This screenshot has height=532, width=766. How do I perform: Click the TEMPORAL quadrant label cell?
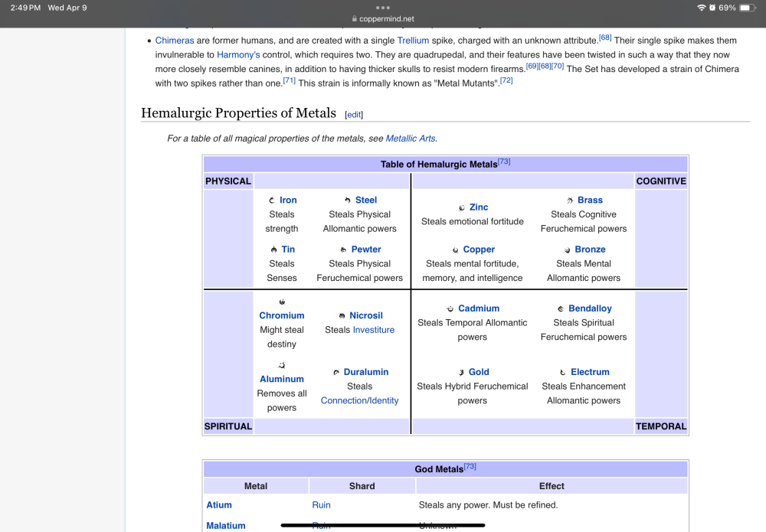pyautogui.click(x=661, y=426)
